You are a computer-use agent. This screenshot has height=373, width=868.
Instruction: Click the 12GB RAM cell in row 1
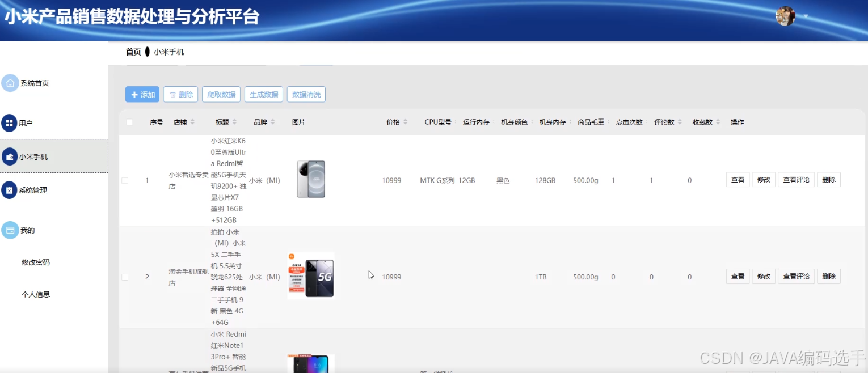click(467, 180)
